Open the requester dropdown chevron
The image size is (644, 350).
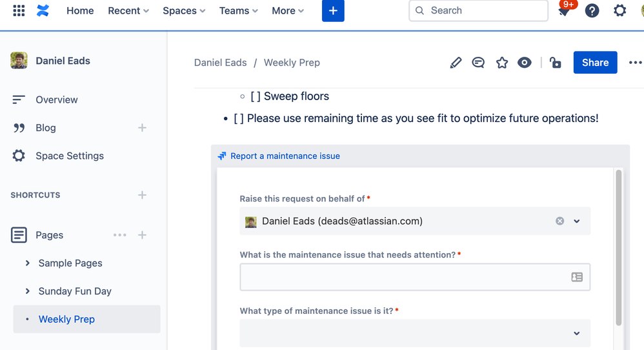coord(577,221)
